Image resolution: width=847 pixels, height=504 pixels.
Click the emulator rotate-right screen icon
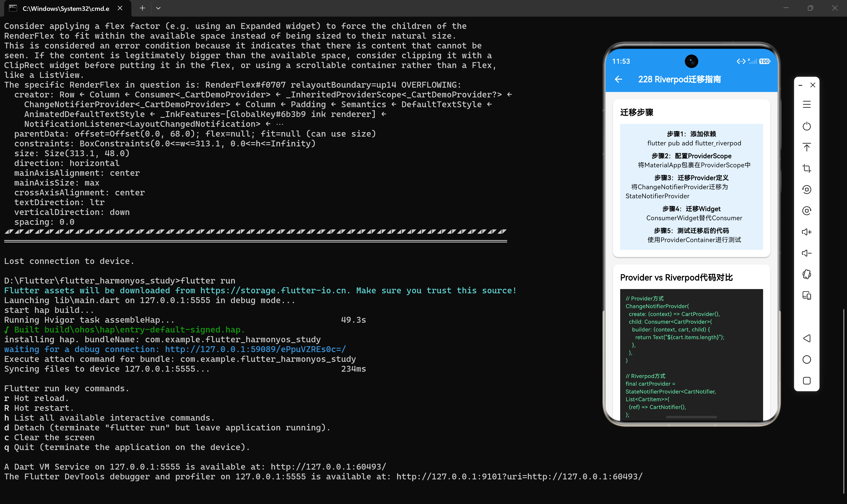point(807,210)
